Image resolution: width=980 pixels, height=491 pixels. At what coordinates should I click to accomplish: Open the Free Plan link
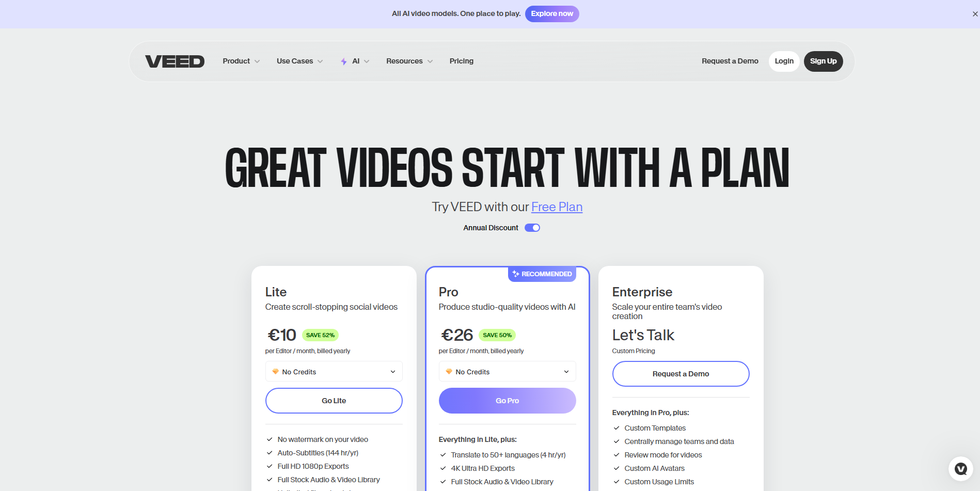pyautogui.click(x=557, y=207)
